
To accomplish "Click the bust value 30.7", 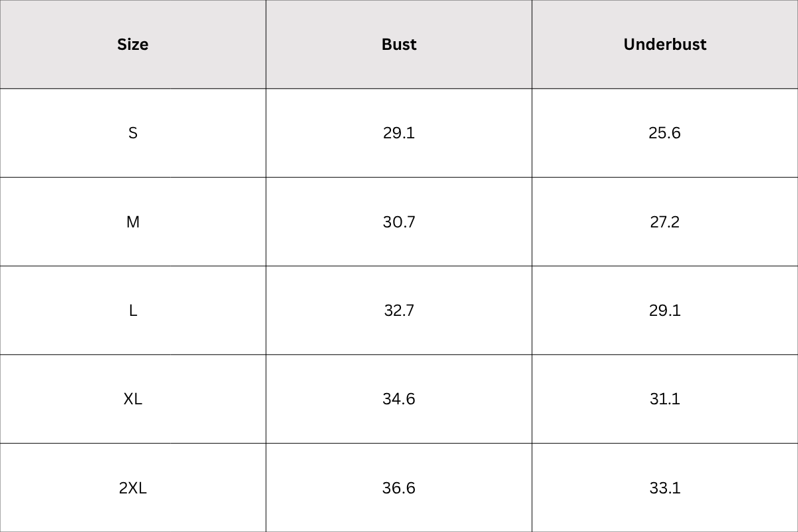I will pos(399,222).
